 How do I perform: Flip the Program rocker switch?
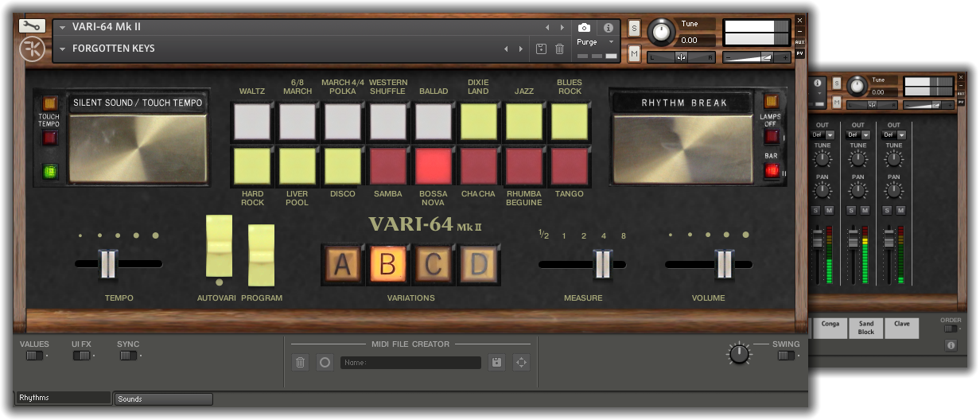(x=261, y=255)
